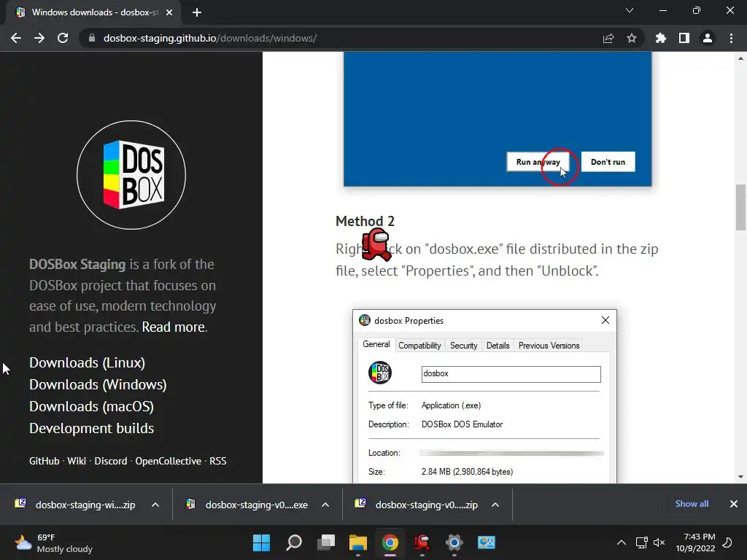Screen dimensions: 747x560
Task: Open the tab search dropdown chevron
Action: click(630, 10)
